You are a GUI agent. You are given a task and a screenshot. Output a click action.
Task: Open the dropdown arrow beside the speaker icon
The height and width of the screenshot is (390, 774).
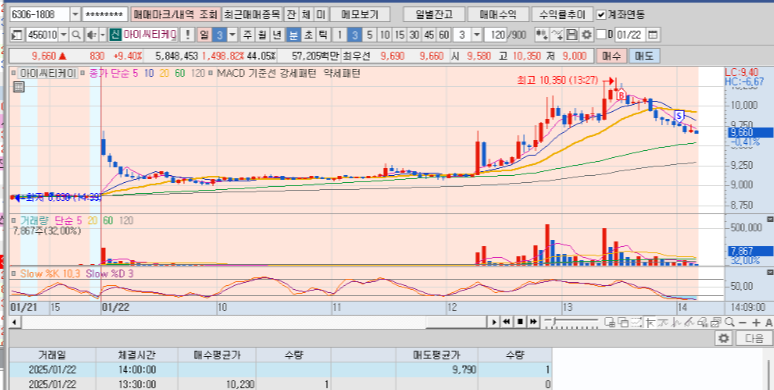point(103,35)
